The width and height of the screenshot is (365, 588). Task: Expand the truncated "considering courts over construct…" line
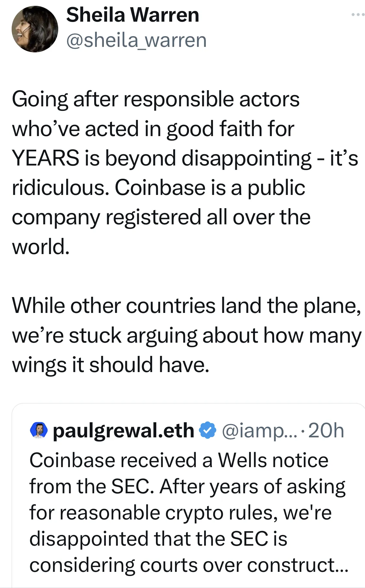[x=189, y=565]
